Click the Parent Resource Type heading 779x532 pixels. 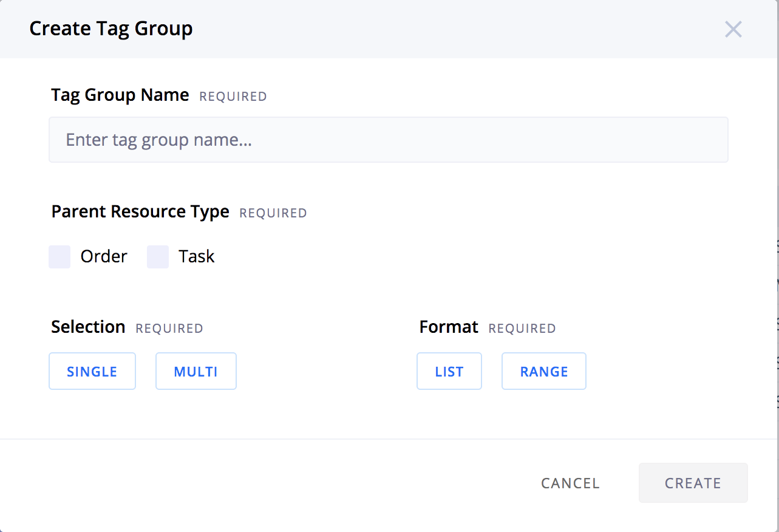click(x=140, y=211)
